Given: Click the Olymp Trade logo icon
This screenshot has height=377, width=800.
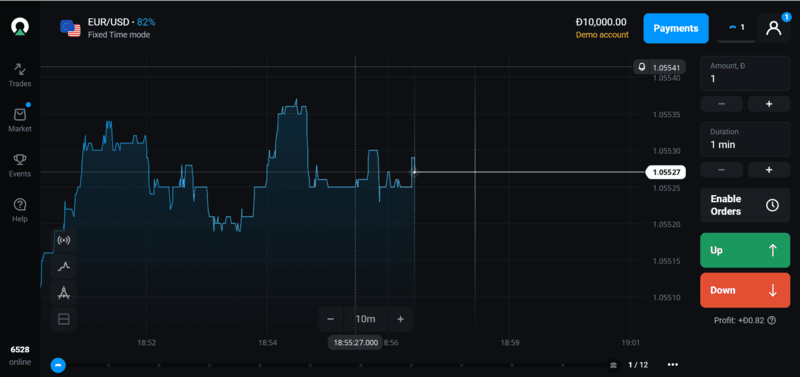Looking at the screenshot, I should 20,28.
